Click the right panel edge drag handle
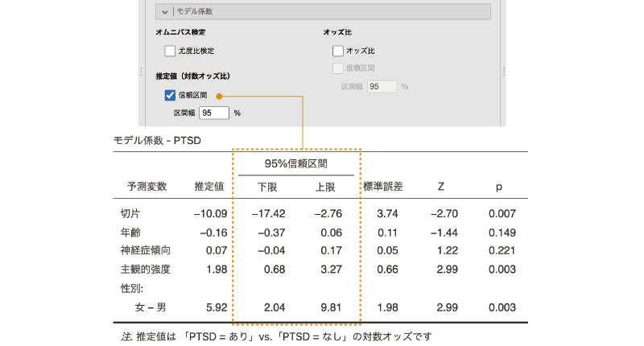Screen dimensions: 644x346 [x=502, y=71]
